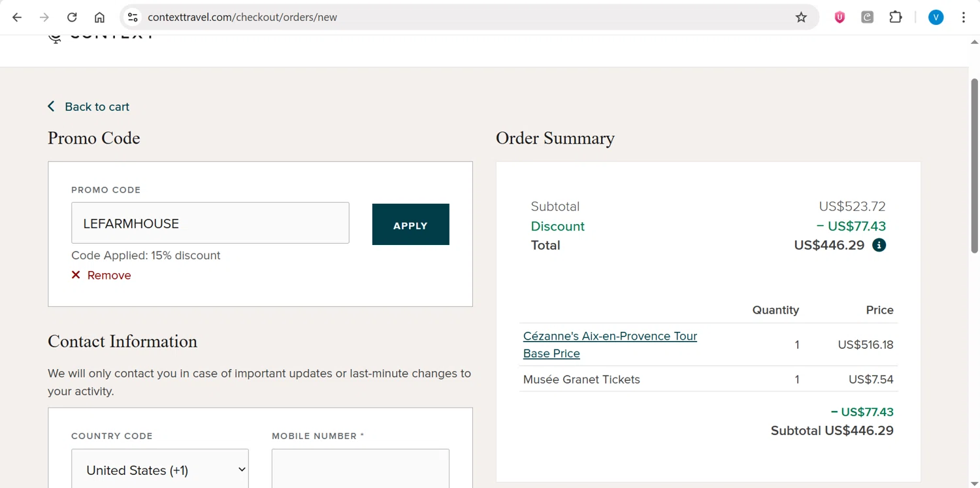
Task: Click the Contact Information heading
Action: coord(122,342)
